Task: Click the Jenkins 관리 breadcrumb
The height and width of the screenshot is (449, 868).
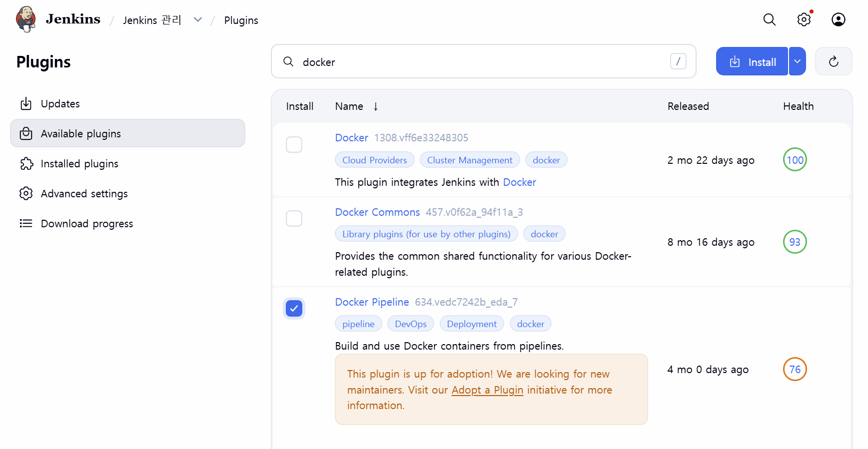Action: (x=152, y=20)
